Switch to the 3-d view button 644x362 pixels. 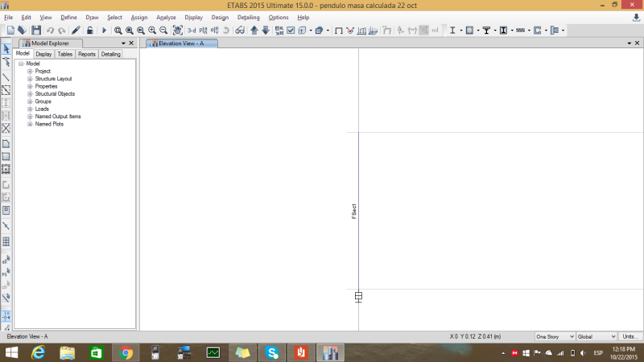point(192,31)
